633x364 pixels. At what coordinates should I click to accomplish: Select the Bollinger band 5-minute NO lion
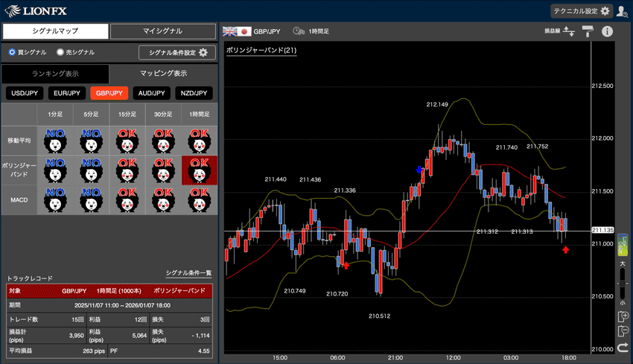pos(92,170)
